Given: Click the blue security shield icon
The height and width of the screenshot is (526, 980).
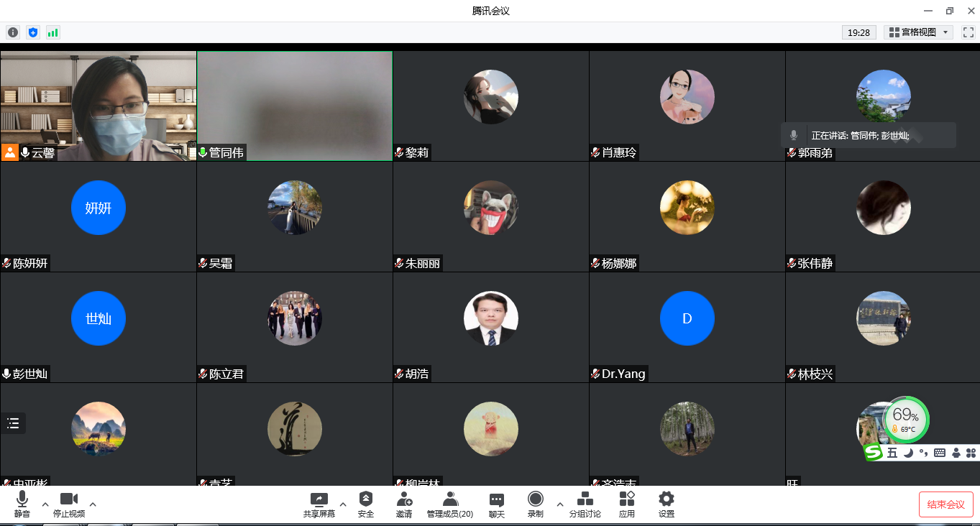Looking at the screenshot, I should pyautogui.click(x=32, y=32).
